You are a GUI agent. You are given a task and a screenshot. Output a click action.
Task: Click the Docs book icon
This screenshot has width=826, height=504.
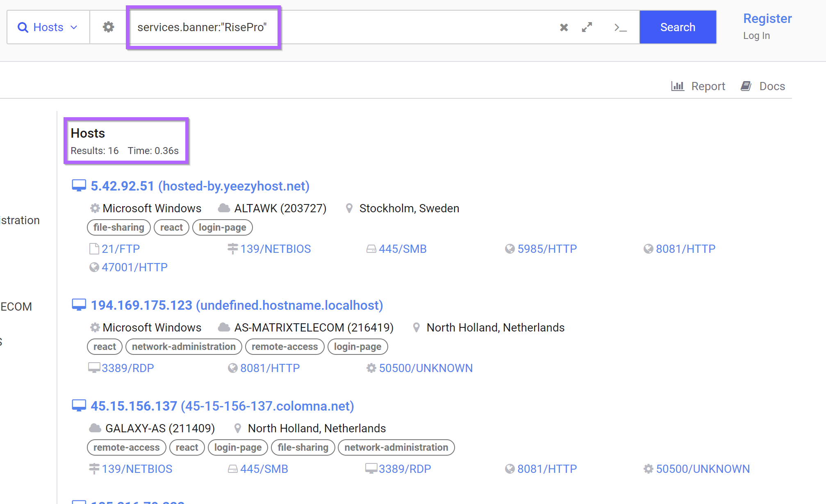[746, 86]
